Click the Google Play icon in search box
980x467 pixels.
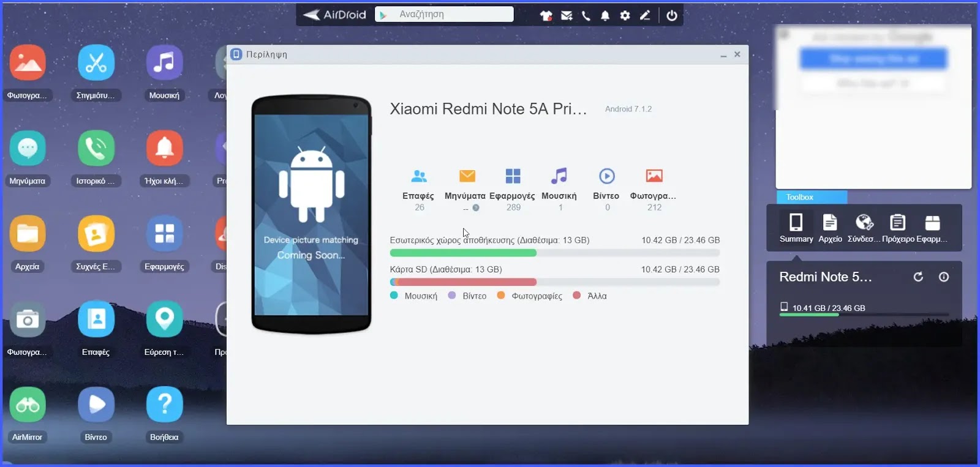[383, 15]
